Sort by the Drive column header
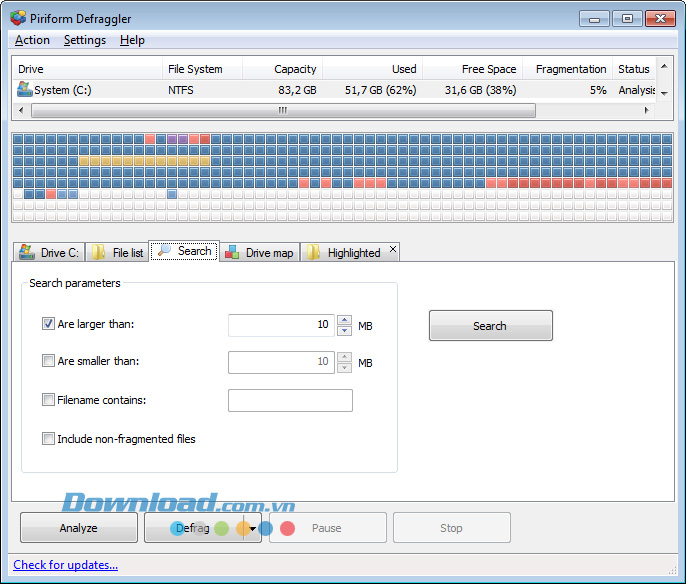686x584 pixels. (x=87, y=69)
